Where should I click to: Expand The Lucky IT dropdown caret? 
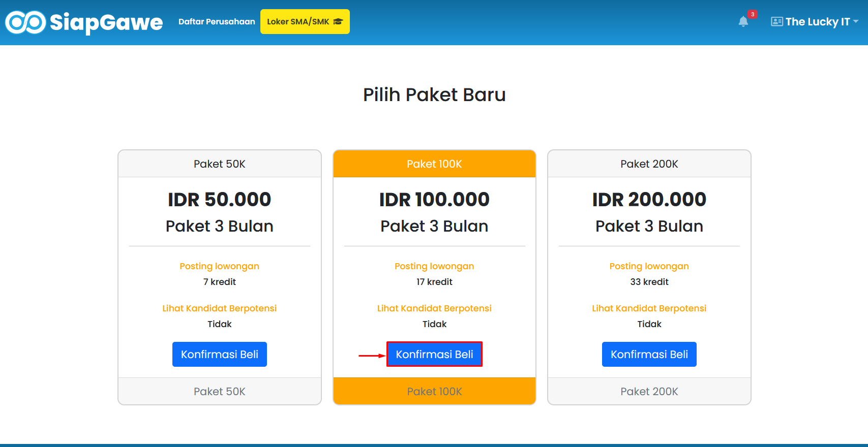tap(856, 21)
